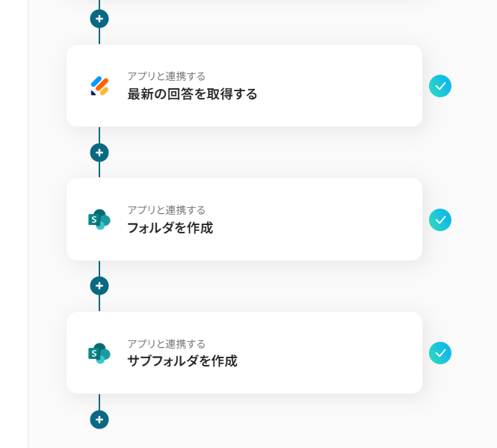Open the サブフォルダを作成 step title
This screenshot has height=448, width=497.
(x=182, y=361)
